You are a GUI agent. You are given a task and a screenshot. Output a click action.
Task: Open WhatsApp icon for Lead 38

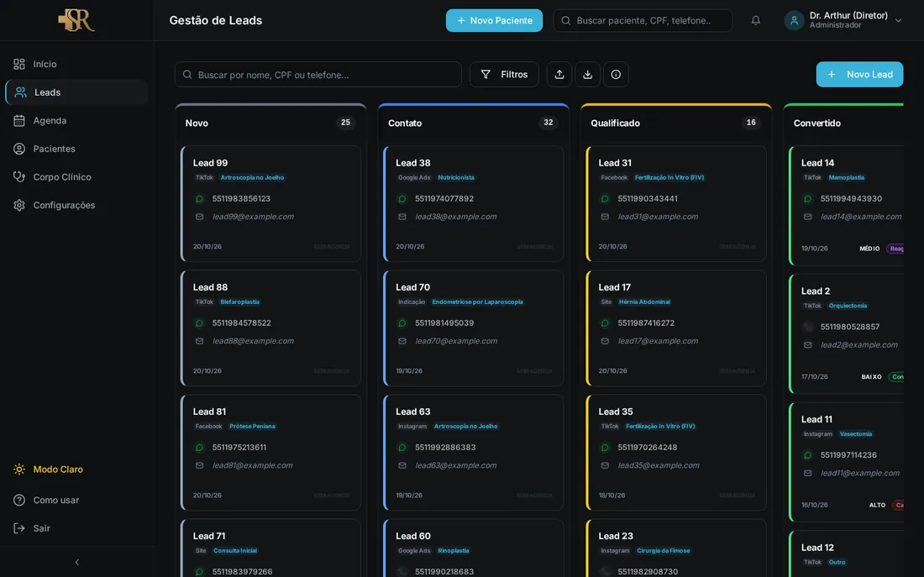[402, 199]
